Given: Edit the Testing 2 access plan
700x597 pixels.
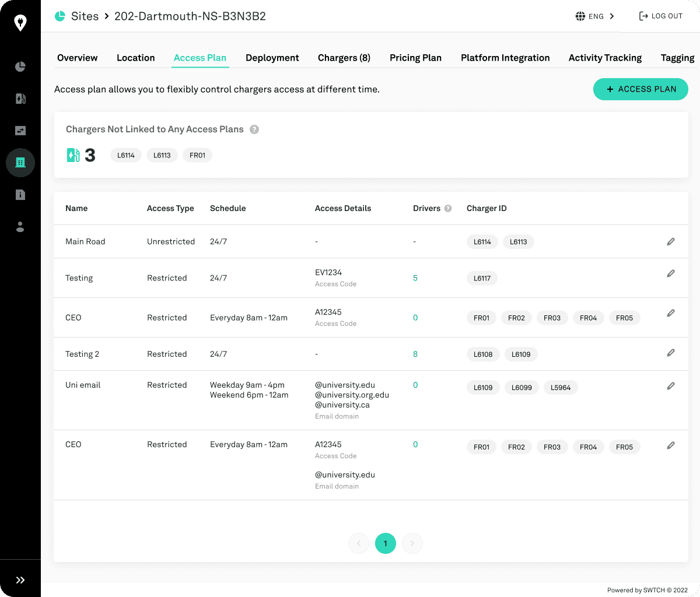Looking at the screenshot, I should [671, 353].
